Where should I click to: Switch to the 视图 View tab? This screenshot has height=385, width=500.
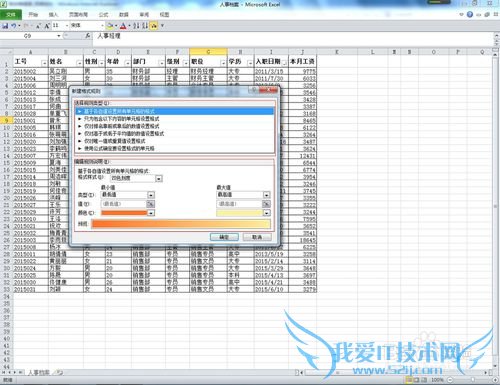164,15
